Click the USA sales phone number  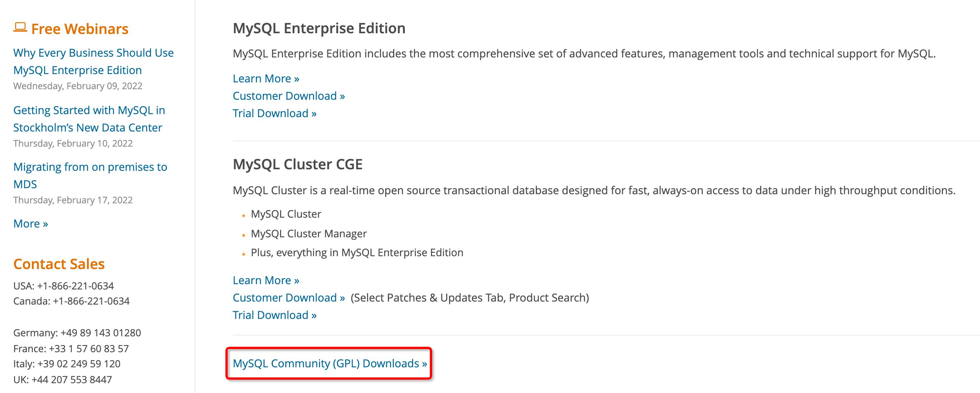click(x=75, y=286)
